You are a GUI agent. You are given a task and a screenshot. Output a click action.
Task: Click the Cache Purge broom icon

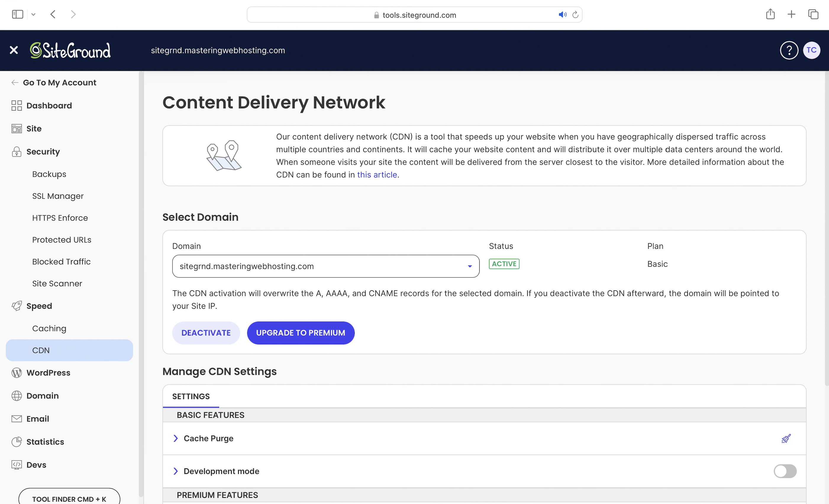[x=786, y=438]
